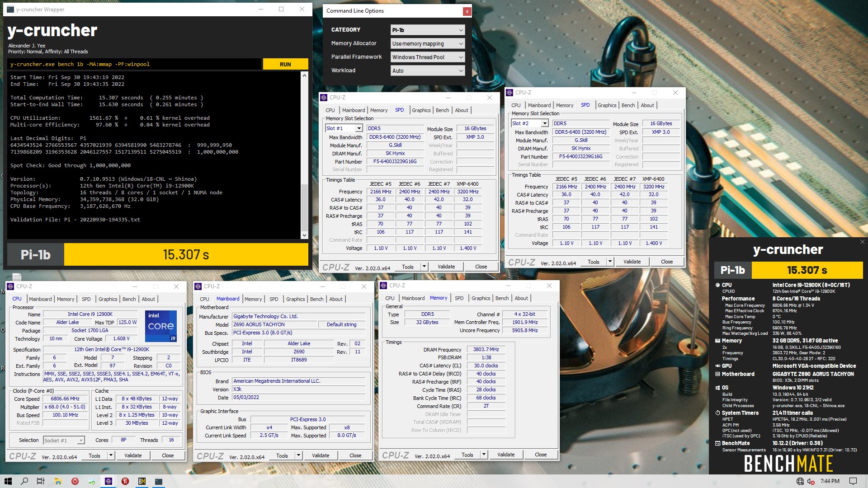This screenshot has width=868, height=488.
Task: Click the red TL taskbar icon
Action: [x=125, y=481]
